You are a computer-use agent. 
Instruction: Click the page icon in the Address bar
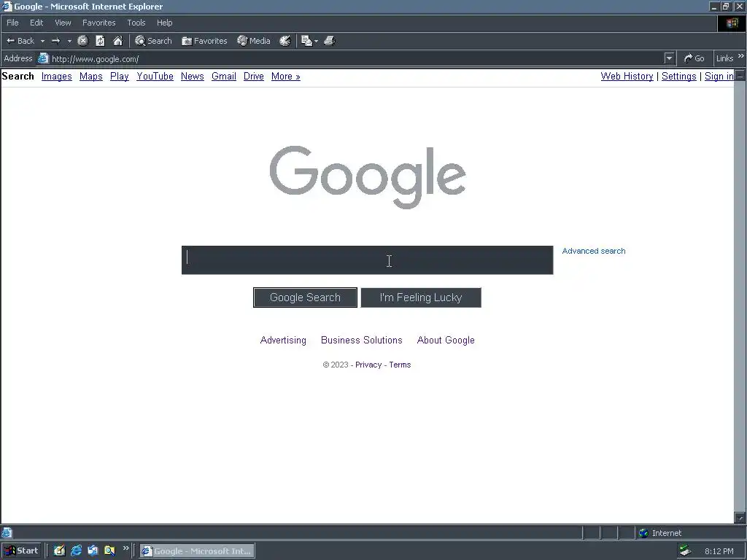pyautogui.click(x=43, y=58)
